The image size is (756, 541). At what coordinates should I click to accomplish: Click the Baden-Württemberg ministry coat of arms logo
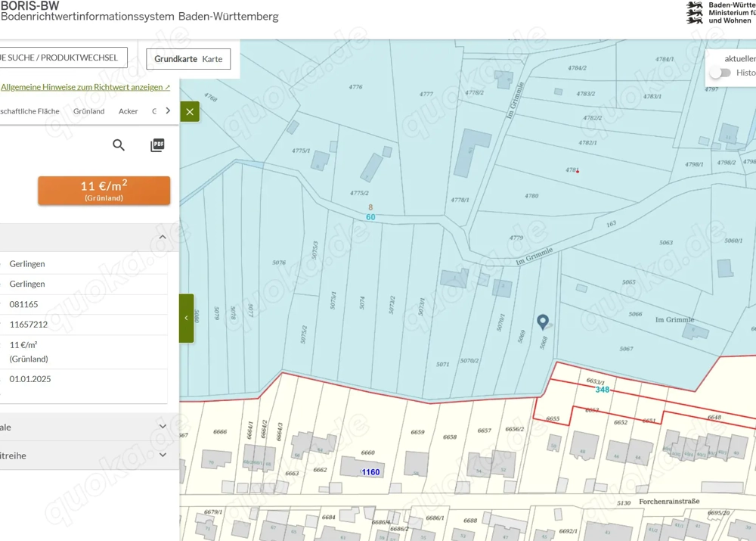pyautogui.click(x=695, y=13)
